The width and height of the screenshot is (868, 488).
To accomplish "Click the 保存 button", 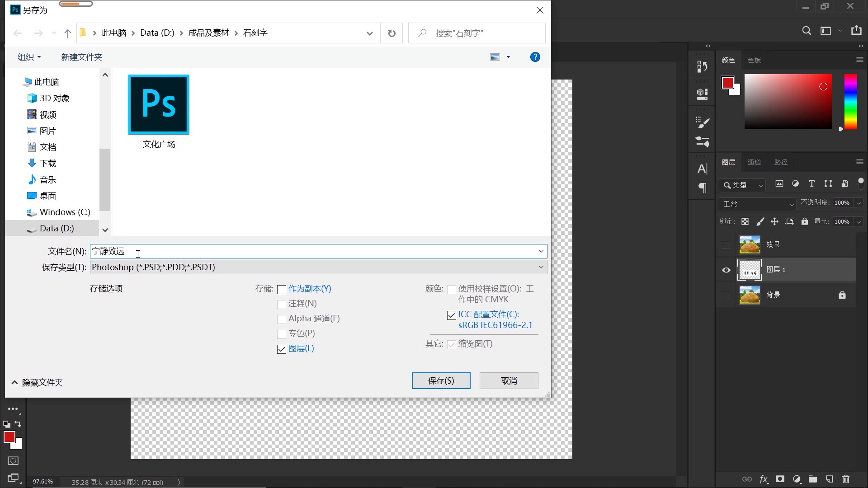I will (x=441, y=380).
